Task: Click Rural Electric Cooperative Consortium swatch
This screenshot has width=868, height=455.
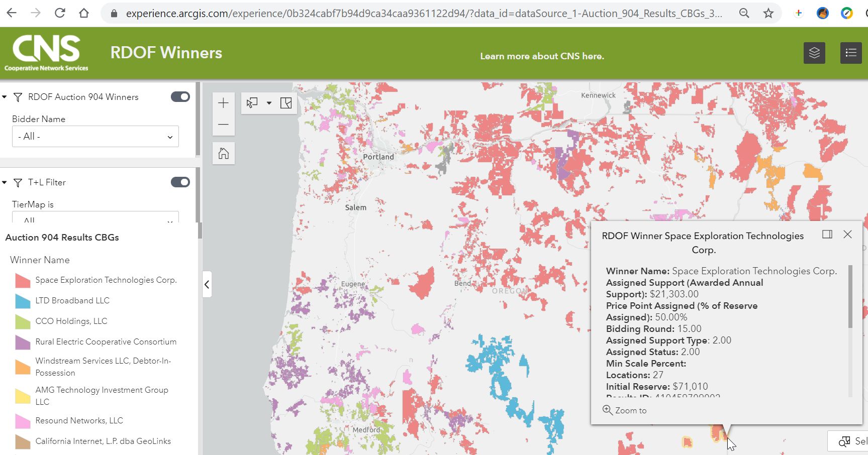Action: point(23,342)
